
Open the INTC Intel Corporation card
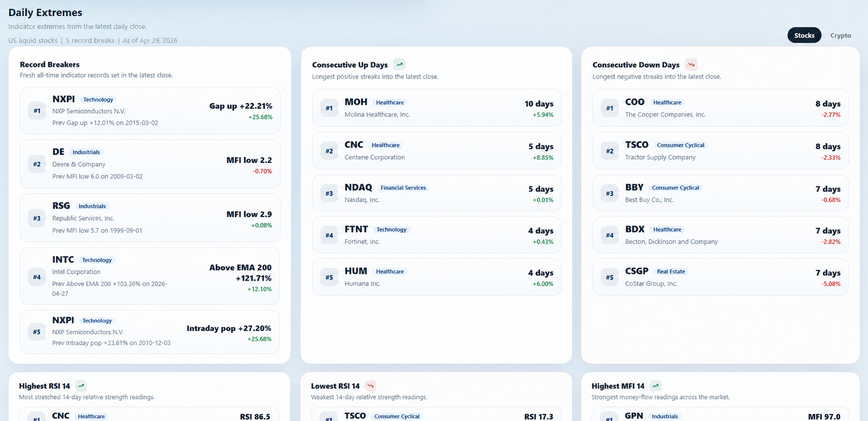click(x=150, y=276)
